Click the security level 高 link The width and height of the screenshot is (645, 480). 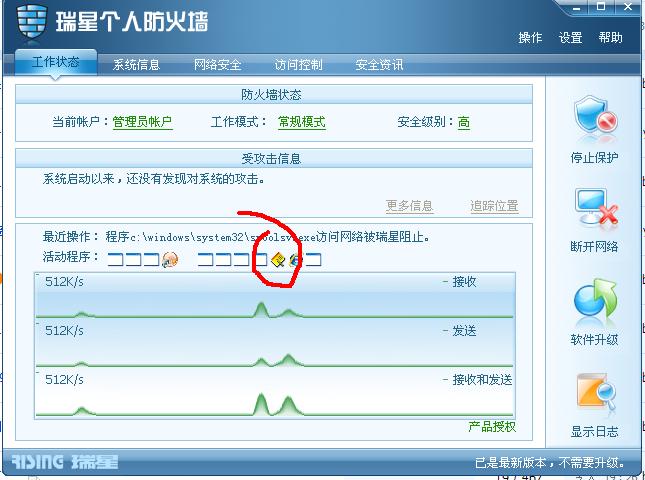(x=464, y=122)
